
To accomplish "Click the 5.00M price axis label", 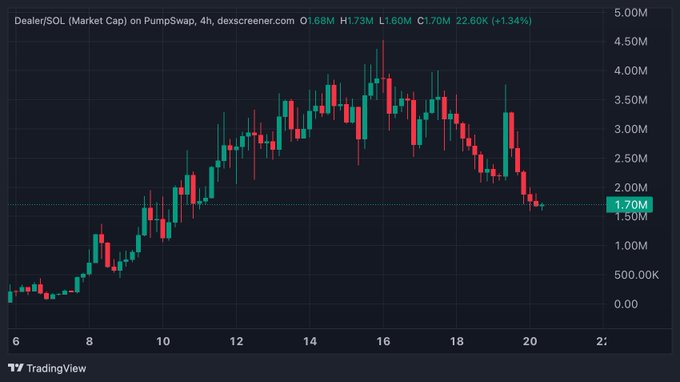I will pos(631,13).
